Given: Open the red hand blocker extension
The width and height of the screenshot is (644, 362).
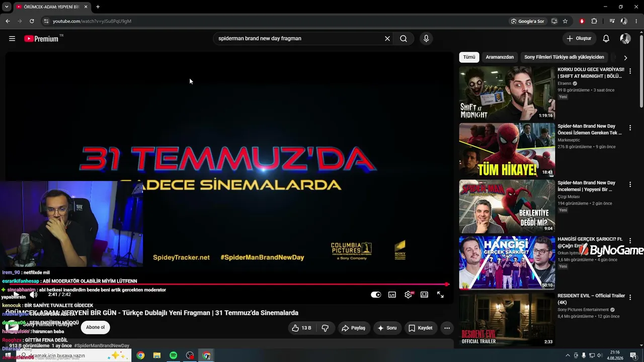Looking at the screenshot, I should pos(582,21).
